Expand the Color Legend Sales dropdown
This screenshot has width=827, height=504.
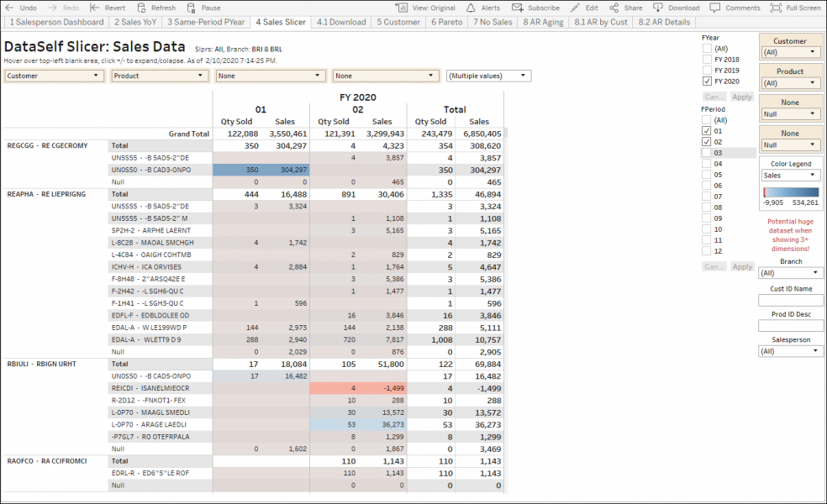point(790,176)
